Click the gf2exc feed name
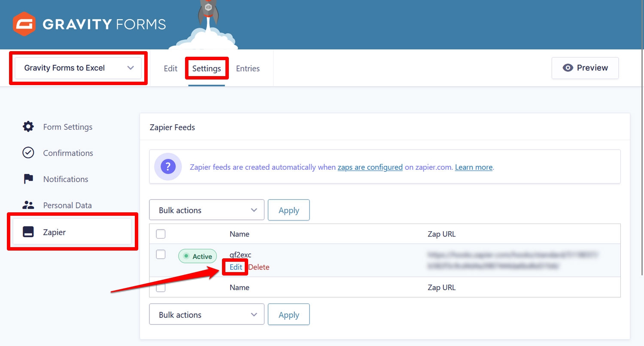The height and width of the screenshot is (346, 644). pyautogui.click(x=240, y=255)
